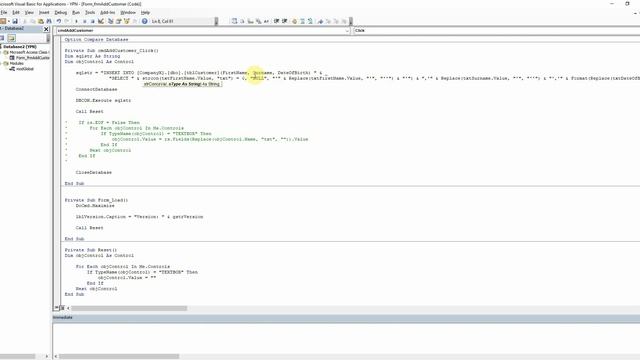Open the Insert menu
This screenshot has width=640, height=360.
pyautogui.click(x=44, y=13)
